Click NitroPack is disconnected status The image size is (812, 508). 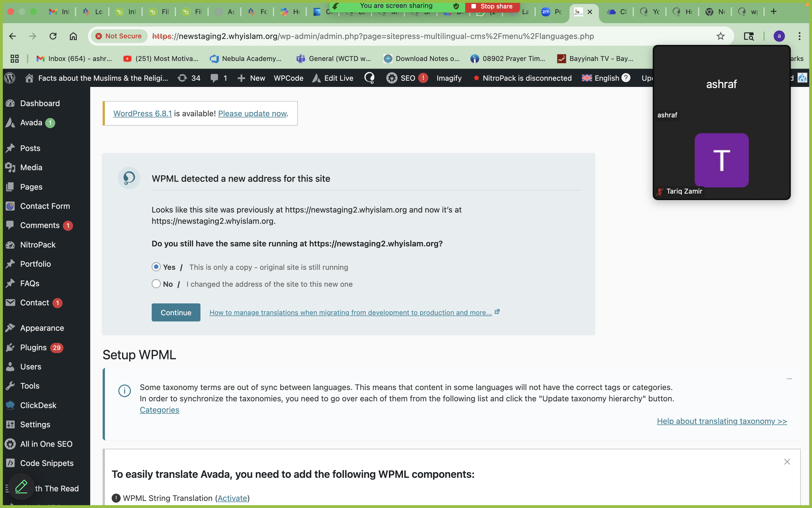click(523, 78)
